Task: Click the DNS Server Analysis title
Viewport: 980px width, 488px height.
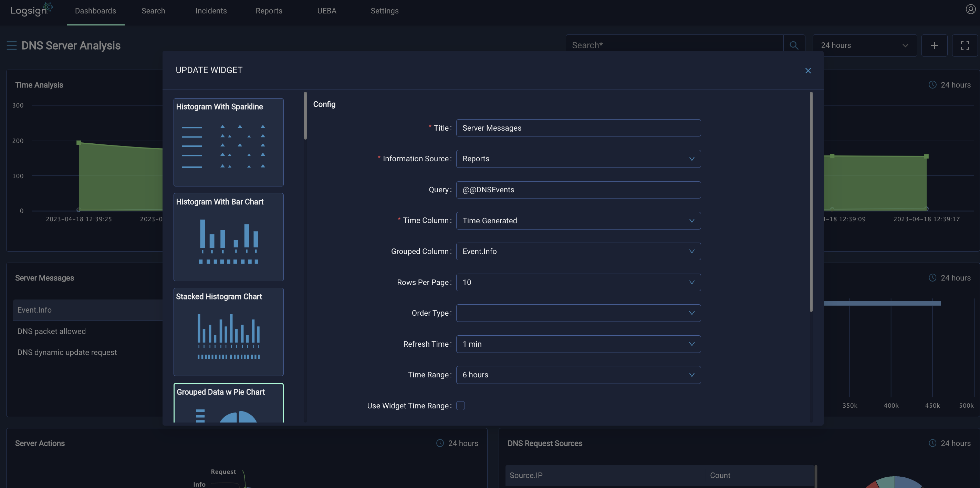Action: (x=71, y=46)
